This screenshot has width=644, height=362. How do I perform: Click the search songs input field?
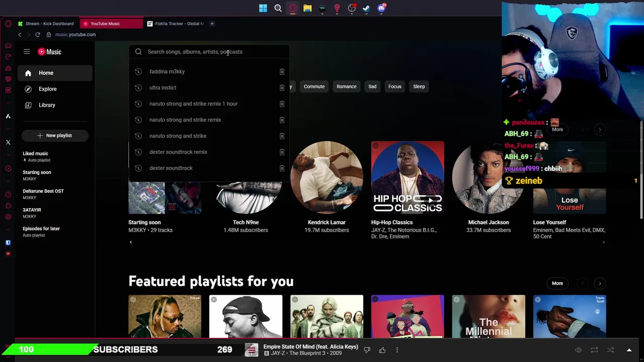(209, 52)
